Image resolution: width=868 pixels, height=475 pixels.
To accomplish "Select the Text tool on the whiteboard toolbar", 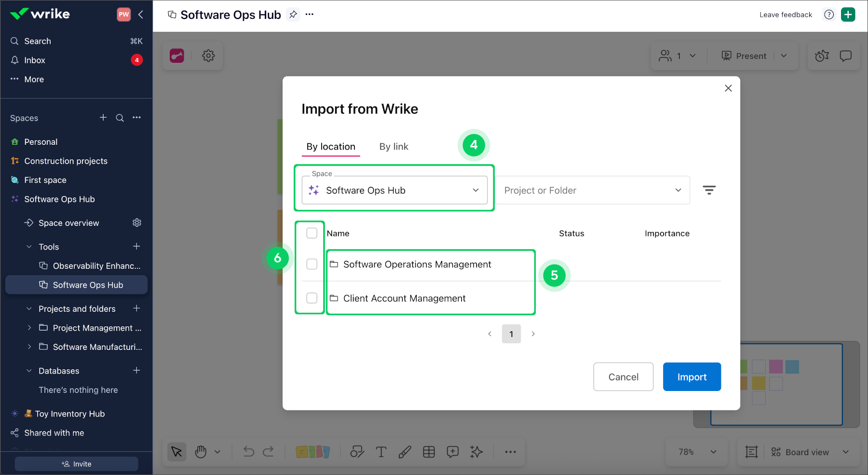I will click(381, 452).
